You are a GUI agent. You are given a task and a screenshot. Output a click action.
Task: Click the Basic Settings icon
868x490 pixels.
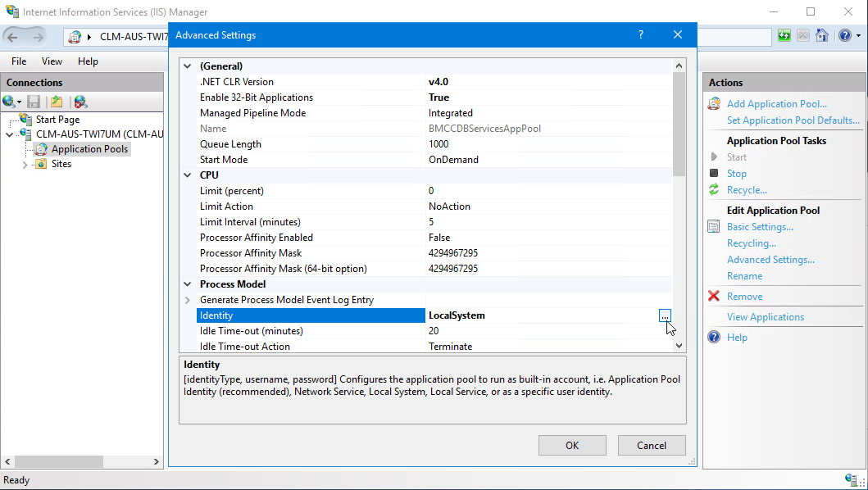[x=714, y=226]
